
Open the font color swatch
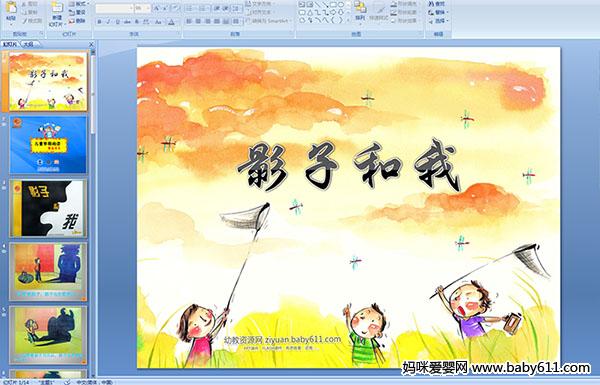click(x=171, y=22)
